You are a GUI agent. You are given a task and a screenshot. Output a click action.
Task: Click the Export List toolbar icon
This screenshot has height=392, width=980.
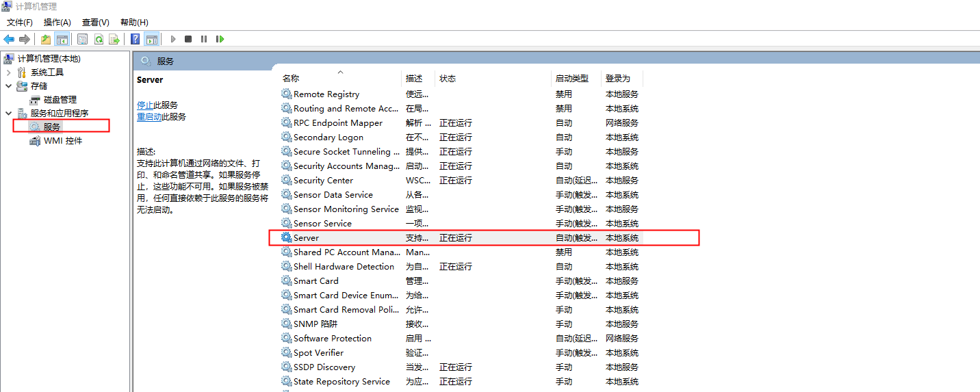tap(114, 39)
